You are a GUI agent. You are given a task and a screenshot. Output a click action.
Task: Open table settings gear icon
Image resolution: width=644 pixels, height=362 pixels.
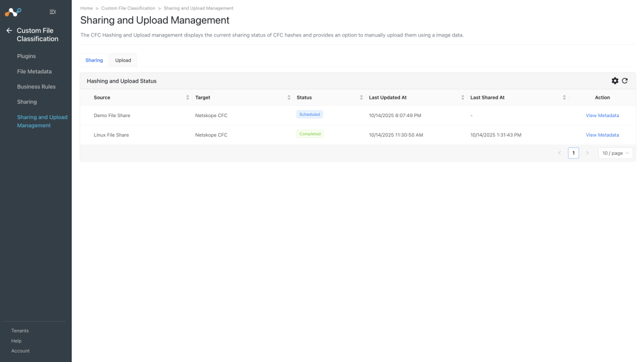[x=615, y=81]
